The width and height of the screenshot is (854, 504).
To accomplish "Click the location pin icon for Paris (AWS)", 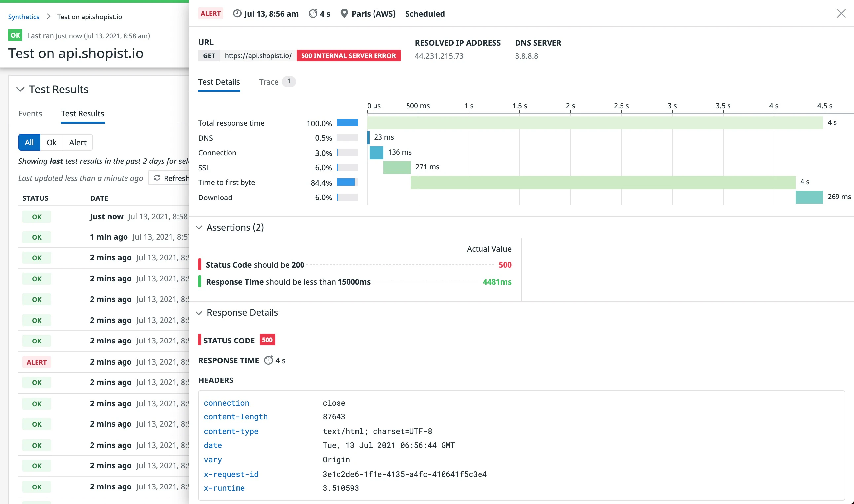I will (x=344, y=14).
